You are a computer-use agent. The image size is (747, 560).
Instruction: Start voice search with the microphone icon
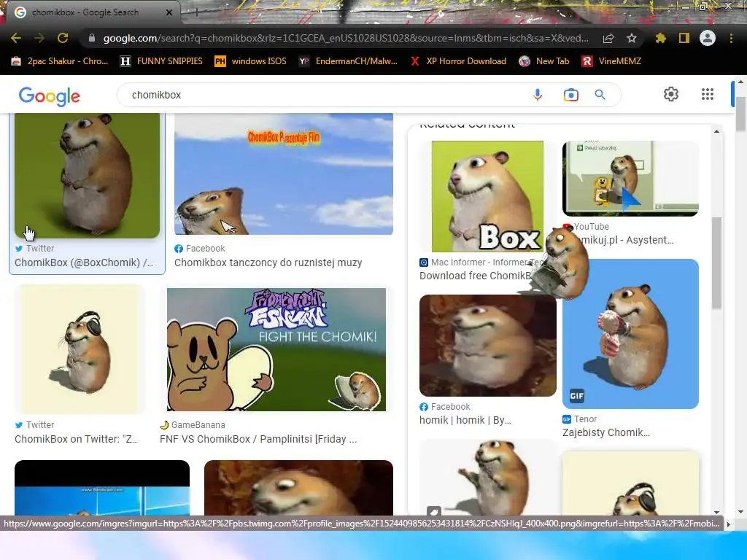tap(538, 95)
